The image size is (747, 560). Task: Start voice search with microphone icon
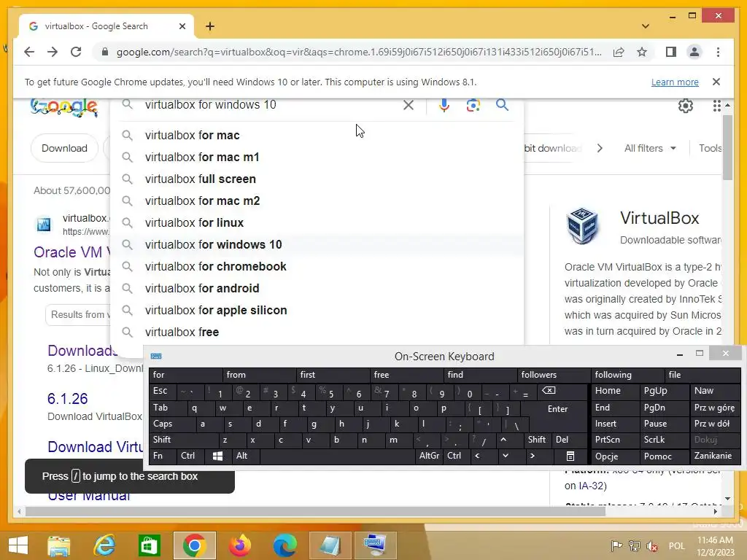tap(444, 105)
